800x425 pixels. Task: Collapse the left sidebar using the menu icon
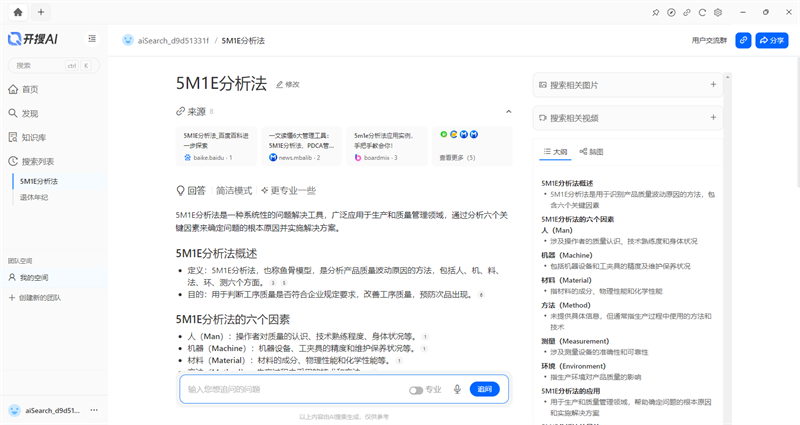92,39
